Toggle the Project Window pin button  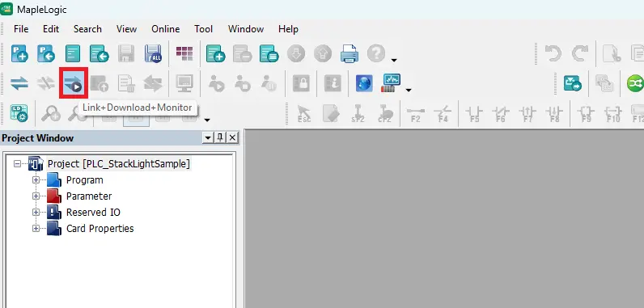coord(220,137)
